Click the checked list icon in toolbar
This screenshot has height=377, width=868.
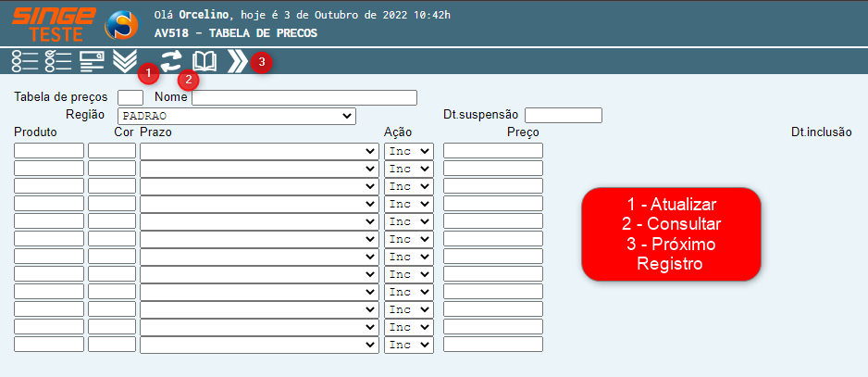click(57, 62)
